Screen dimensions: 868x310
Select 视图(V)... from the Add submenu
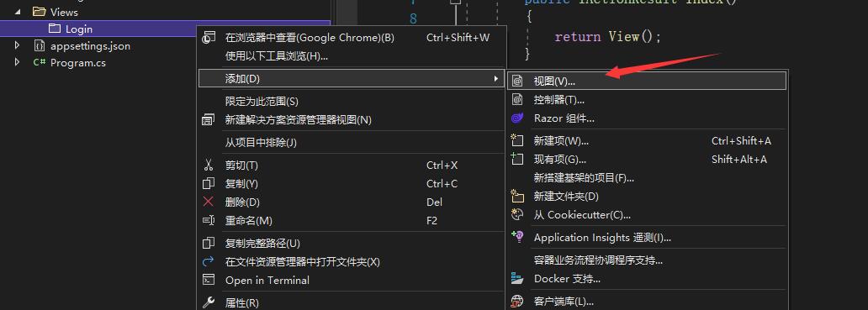point(647,81)
